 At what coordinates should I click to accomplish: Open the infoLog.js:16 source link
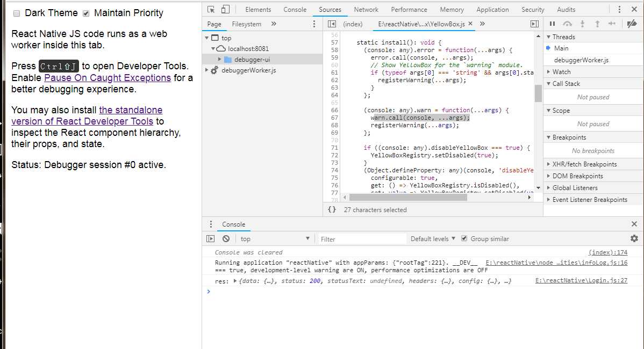point(556,263)
